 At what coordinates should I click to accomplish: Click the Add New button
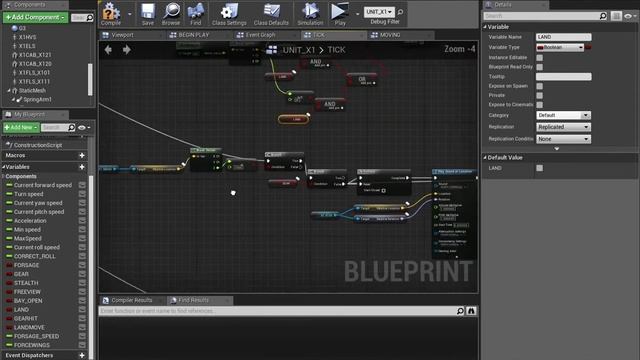(21, 127)
